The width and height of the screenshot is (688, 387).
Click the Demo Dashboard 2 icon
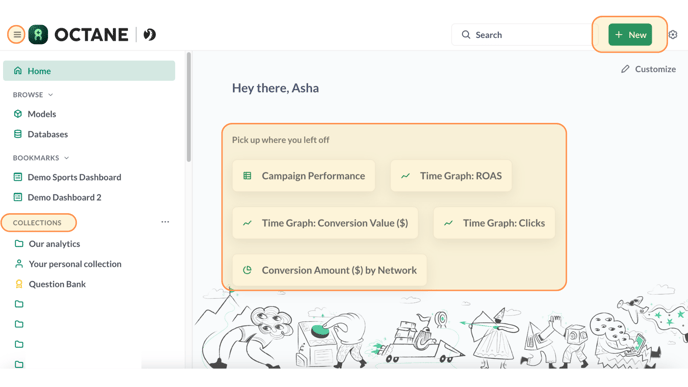(x=18, y=197)
